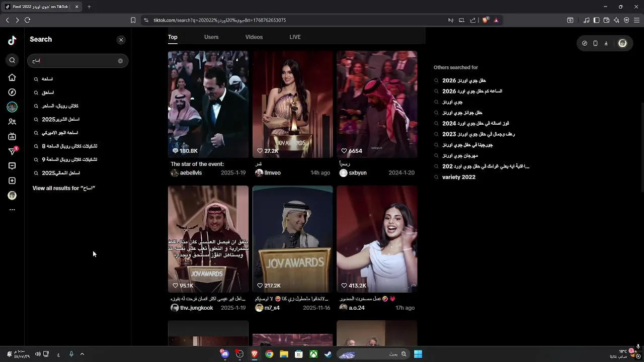Open the More three-dots sidebar menu

pyautogui.click(x=12, y=210)
